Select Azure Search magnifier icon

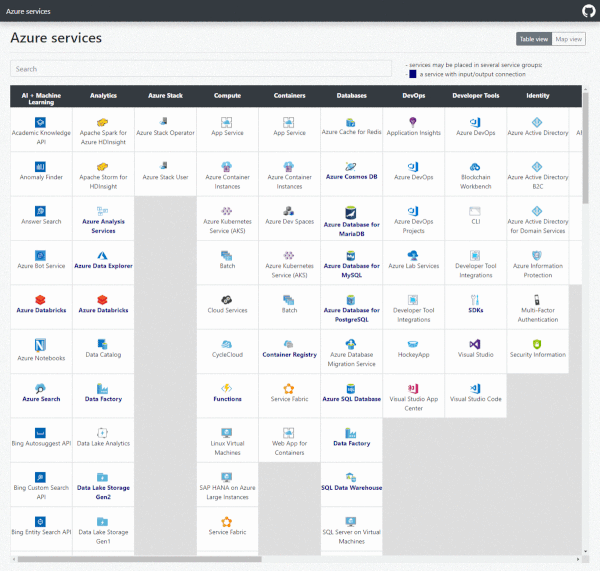(x=40, y=388)
